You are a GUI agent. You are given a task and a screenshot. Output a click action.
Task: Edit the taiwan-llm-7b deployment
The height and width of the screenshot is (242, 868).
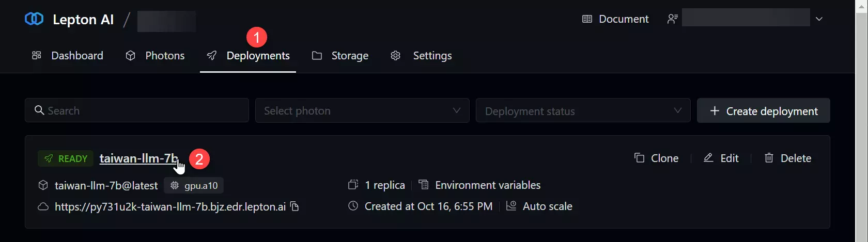tap(721, 158)
